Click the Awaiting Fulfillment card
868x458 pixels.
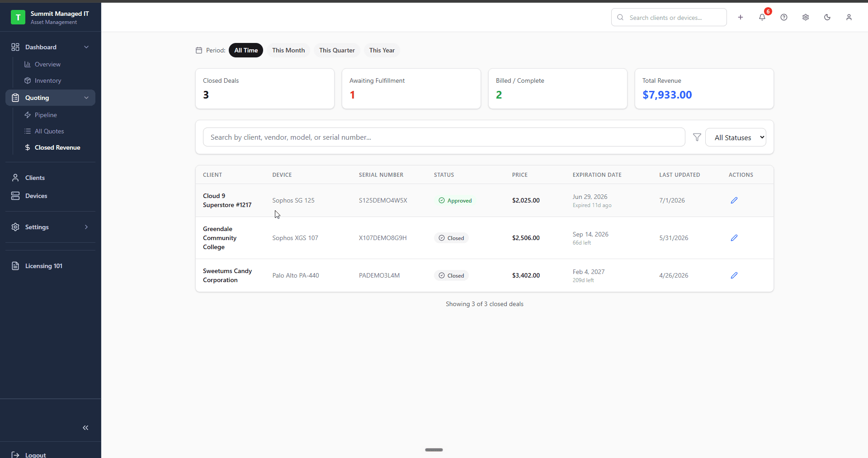pos(411,89)
